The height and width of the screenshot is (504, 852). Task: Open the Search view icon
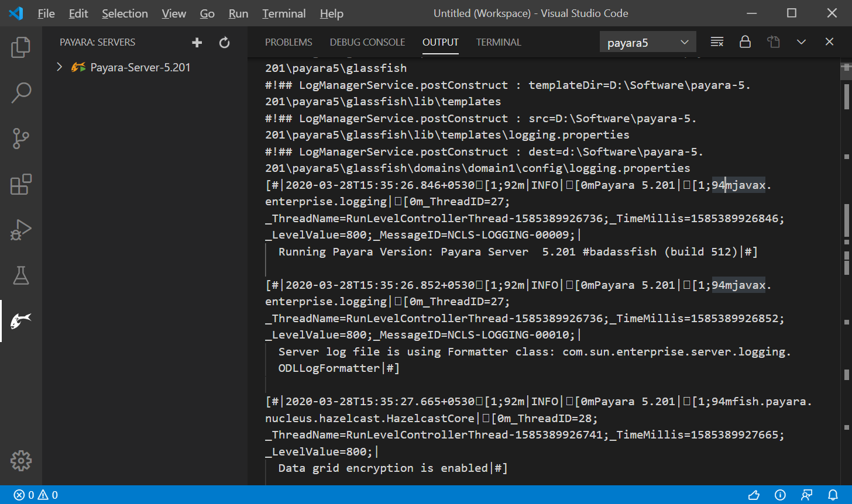[21, 93]
